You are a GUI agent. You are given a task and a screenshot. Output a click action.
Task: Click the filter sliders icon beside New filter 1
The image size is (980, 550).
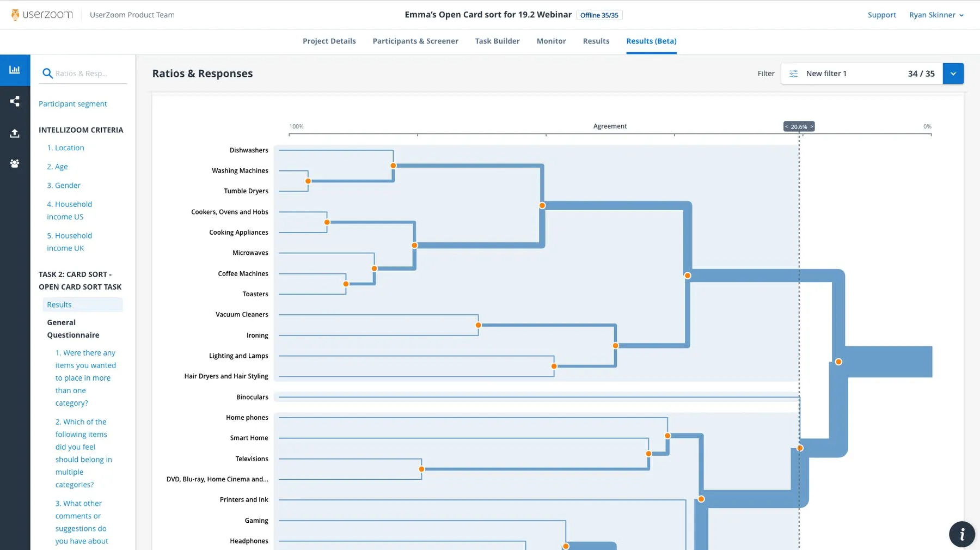click(794, 73)
